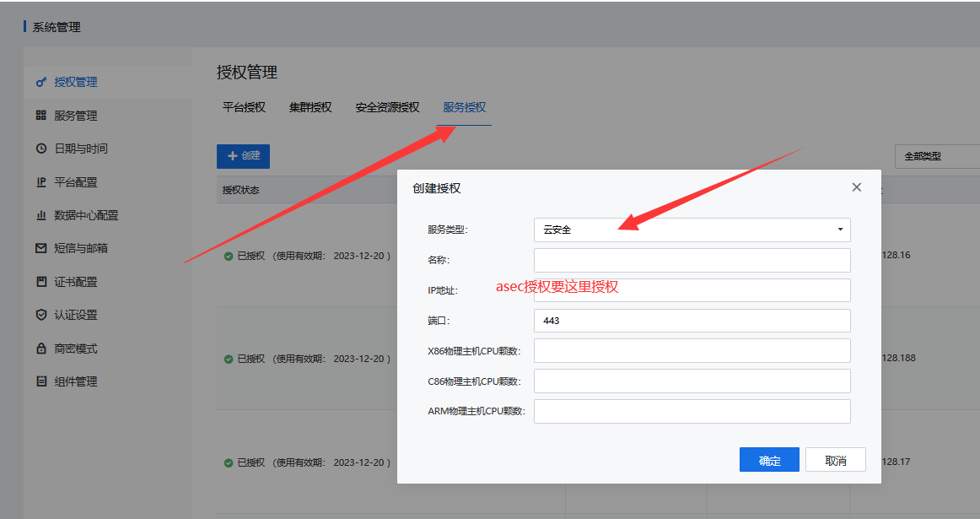The height and width of the screenshot is (519, 980).
Task: Click the chart icon beside 数据中心配置
Action: click(40, 215)
